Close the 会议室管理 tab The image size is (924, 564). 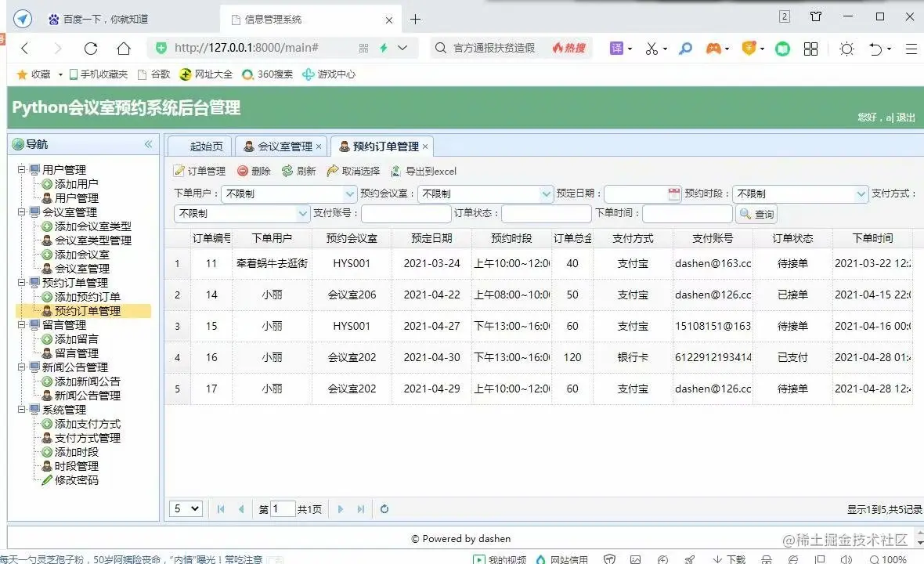click(x=319, y=146)
